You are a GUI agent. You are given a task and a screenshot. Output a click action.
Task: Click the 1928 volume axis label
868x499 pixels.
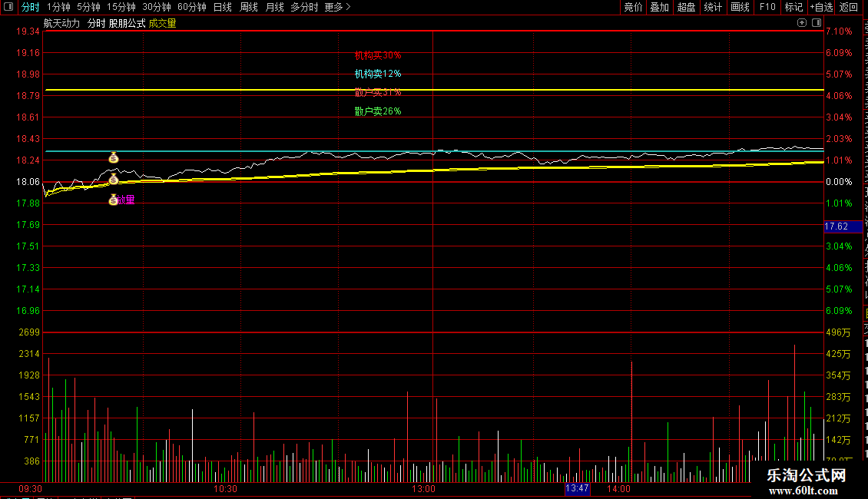pyautogui.click(x=29, y=375)
